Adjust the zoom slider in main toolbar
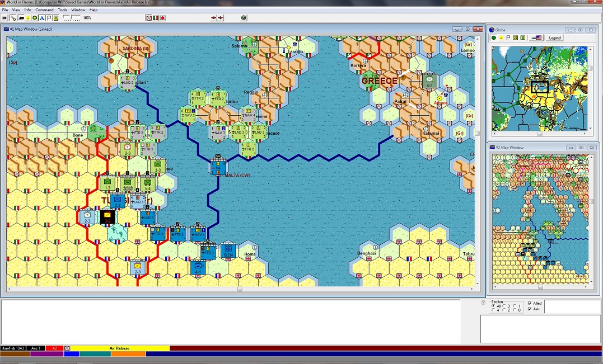Viewport: 603px width, 364px height. tap(72, 18)
